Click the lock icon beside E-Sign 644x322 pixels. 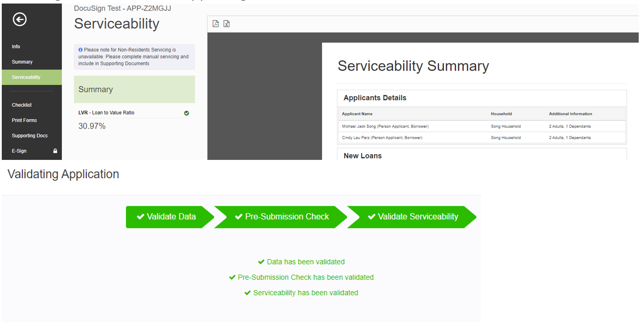[x=55, y=151]
